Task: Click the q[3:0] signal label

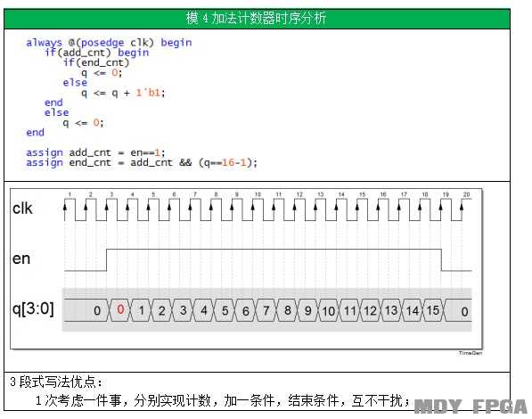Action: [x=33, y=309]
